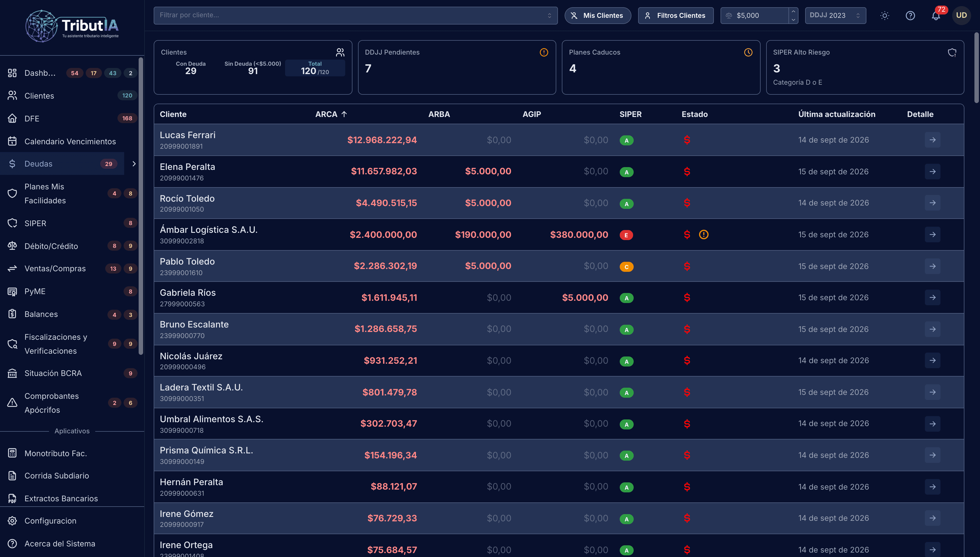
Task: Click the warning icon in Ámbar Logística row
Action: tap(704, 234)
